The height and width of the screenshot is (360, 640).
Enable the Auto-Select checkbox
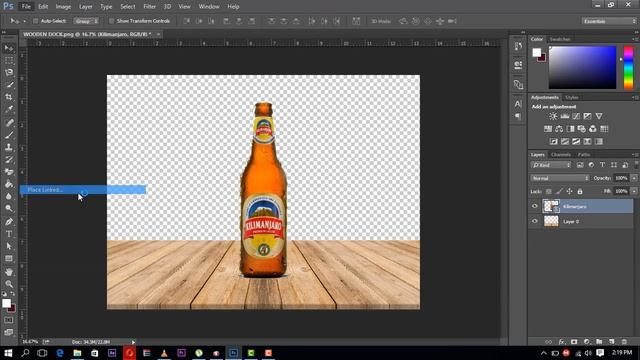pos(35,21)
